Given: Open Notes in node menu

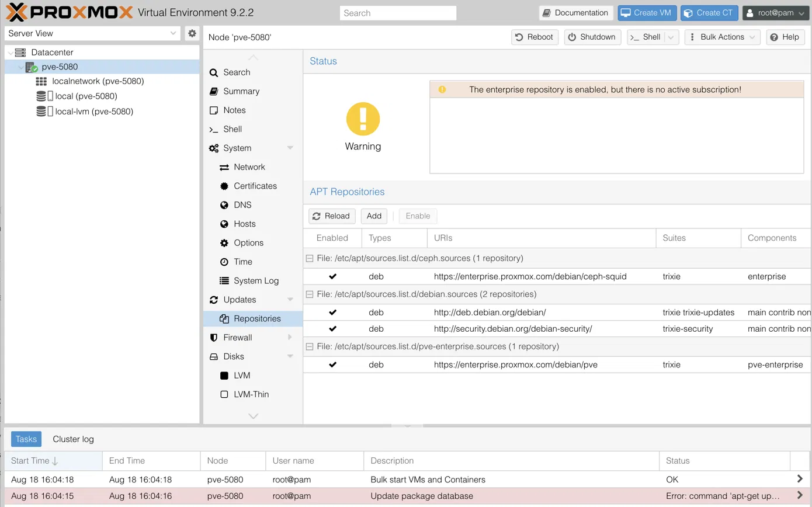Looking at the screenshot, I should point(252,110).
